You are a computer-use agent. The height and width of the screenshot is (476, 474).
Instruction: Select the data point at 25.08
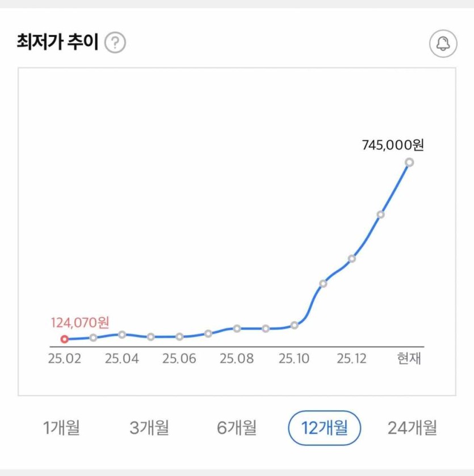(237, 328)
